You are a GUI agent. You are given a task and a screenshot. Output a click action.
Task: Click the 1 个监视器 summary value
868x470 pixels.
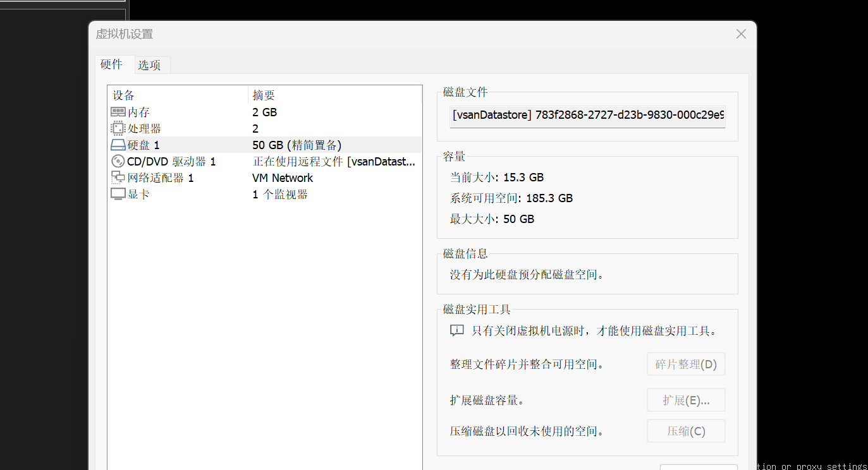point(280,195)
